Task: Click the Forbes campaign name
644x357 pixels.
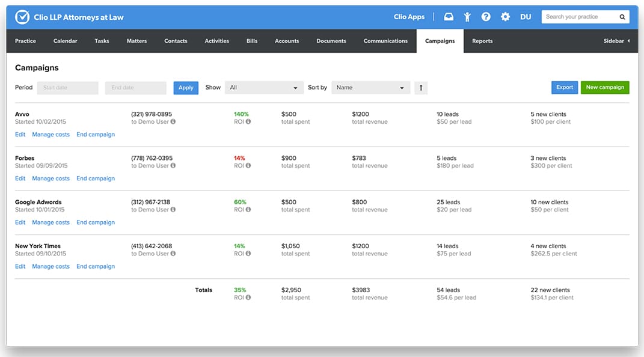Action: click(x=25, y=158)
